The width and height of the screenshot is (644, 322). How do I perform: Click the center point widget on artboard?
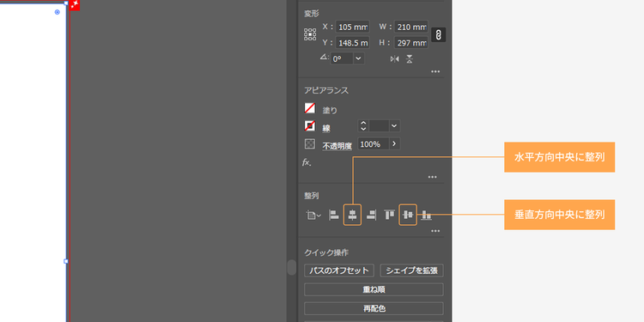57,12
